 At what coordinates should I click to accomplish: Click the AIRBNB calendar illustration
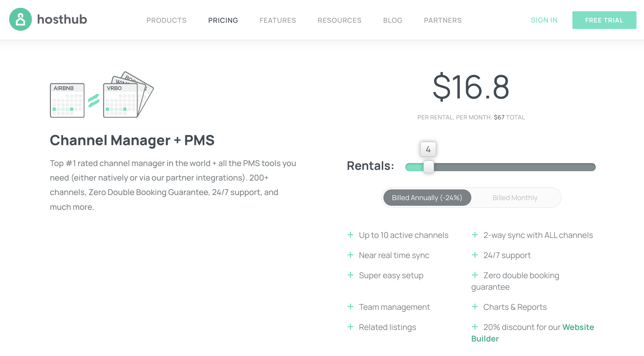(x=67, y=101)
